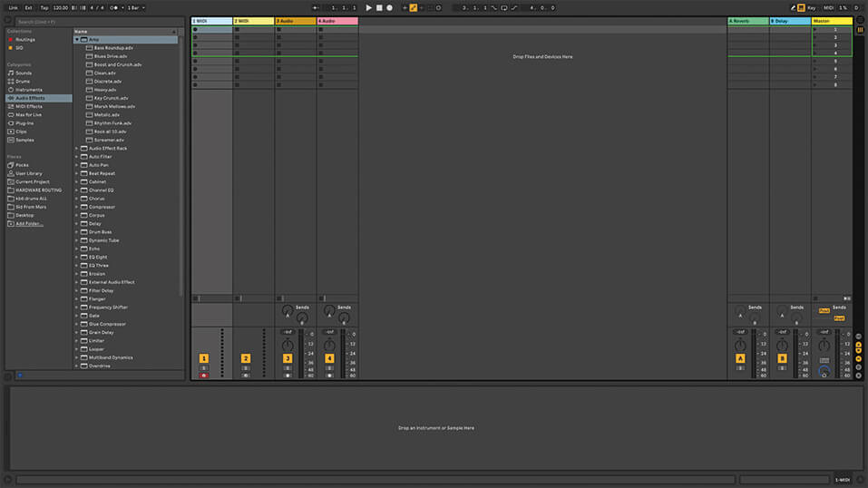Toggle track 3 activator button

(x=288, y=358)
